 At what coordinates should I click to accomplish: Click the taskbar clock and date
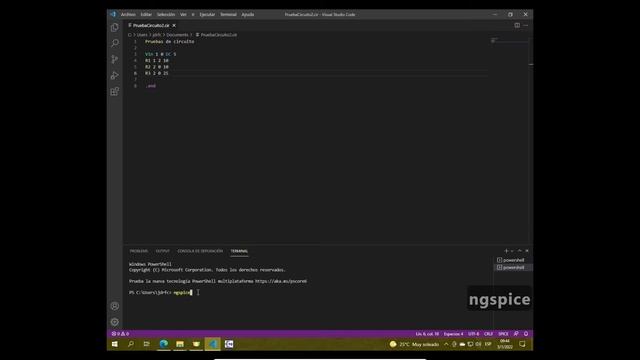tap(505, 344)
